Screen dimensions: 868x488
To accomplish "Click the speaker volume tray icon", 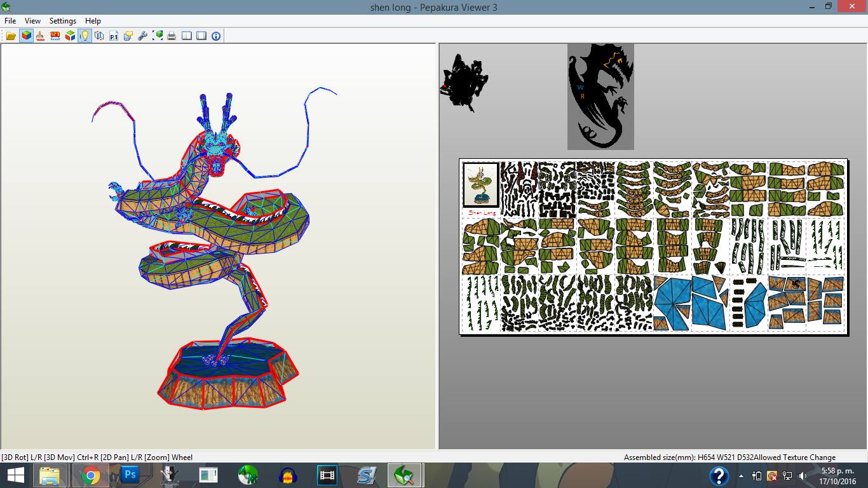I will tap(803, 475).
